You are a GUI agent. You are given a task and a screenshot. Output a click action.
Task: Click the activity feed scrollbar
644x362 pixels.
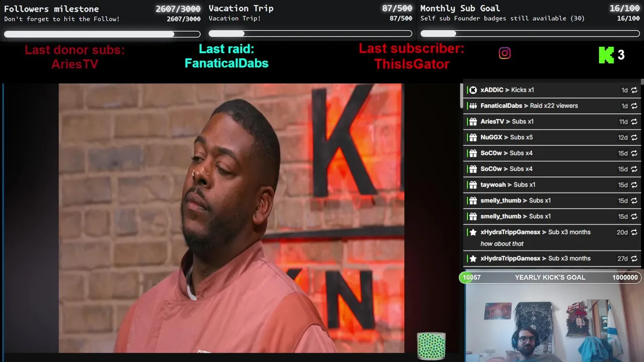pos(462,96)
